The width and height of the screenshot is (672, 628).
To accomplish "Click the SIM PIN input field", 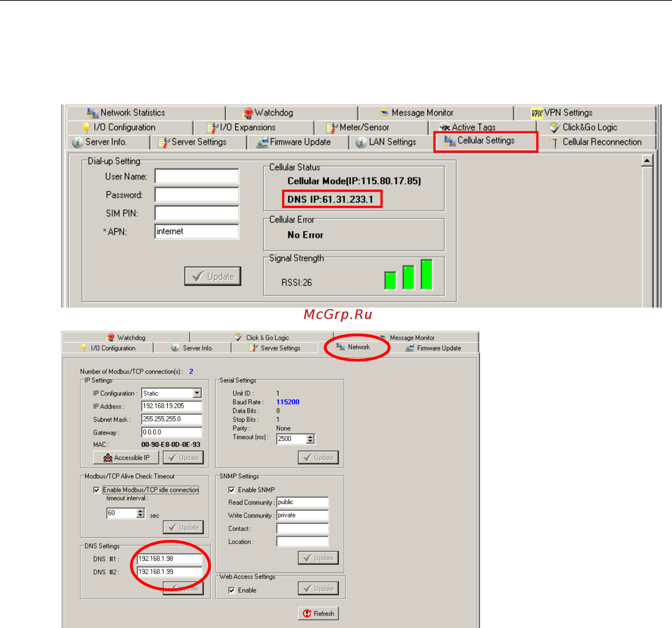I will click(197, 213).
